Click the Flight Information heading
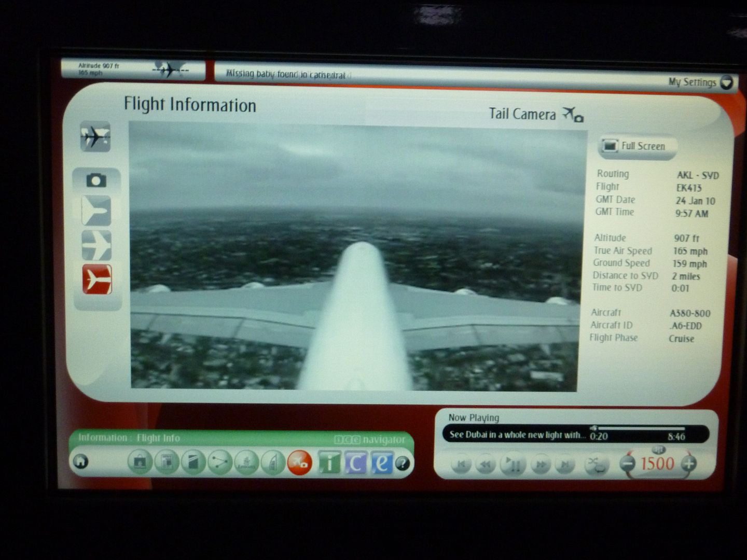 [190, 105]
